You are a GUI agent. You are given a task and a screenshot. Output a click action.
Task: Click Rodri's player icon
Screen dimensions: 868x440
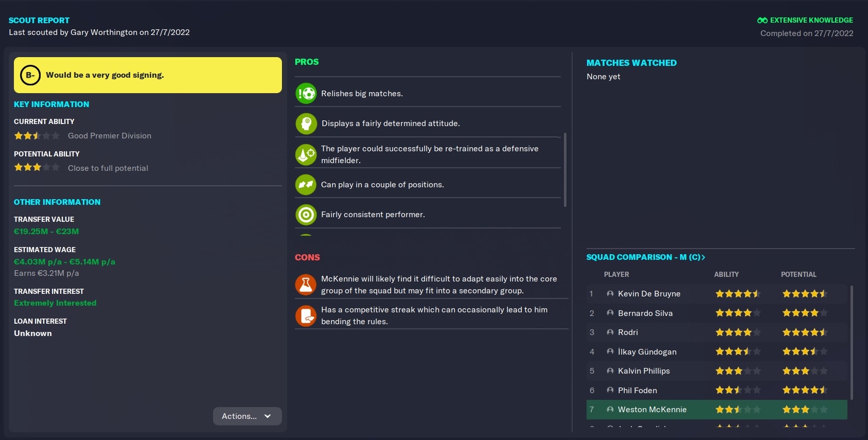(610, 332)
